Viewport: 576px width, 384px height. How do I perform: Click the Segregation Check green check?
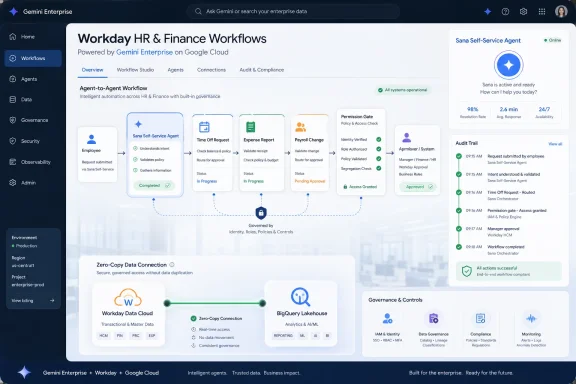pos(378,168)
